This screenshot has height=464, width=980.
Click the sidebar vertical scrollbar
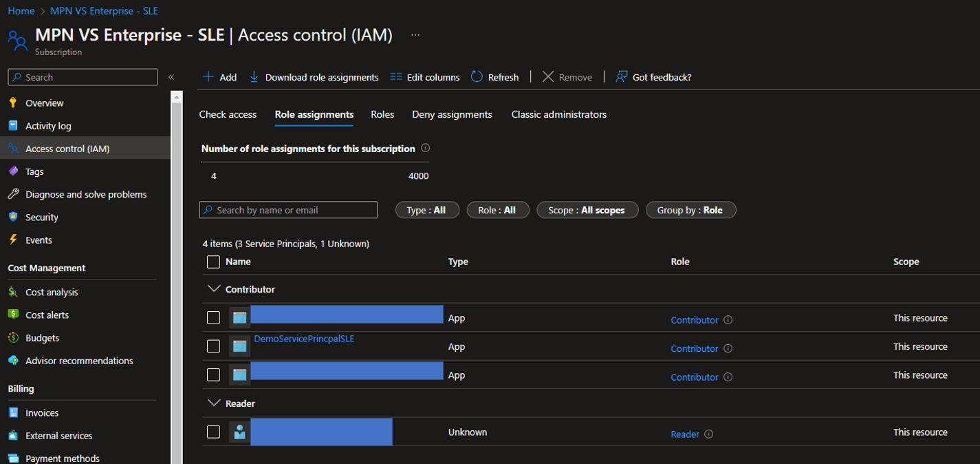pos(176,277)
